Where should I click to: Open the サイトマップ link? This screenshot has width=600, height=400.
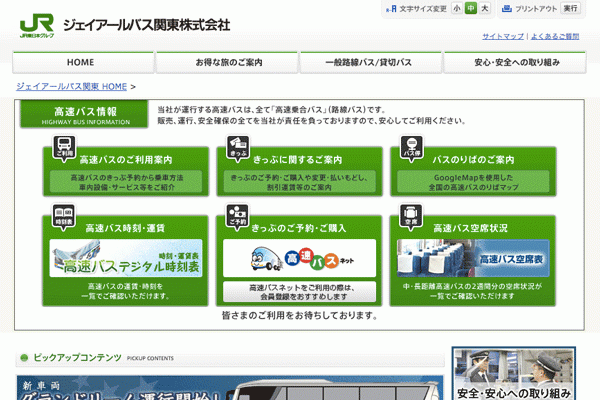pos(503,36)
